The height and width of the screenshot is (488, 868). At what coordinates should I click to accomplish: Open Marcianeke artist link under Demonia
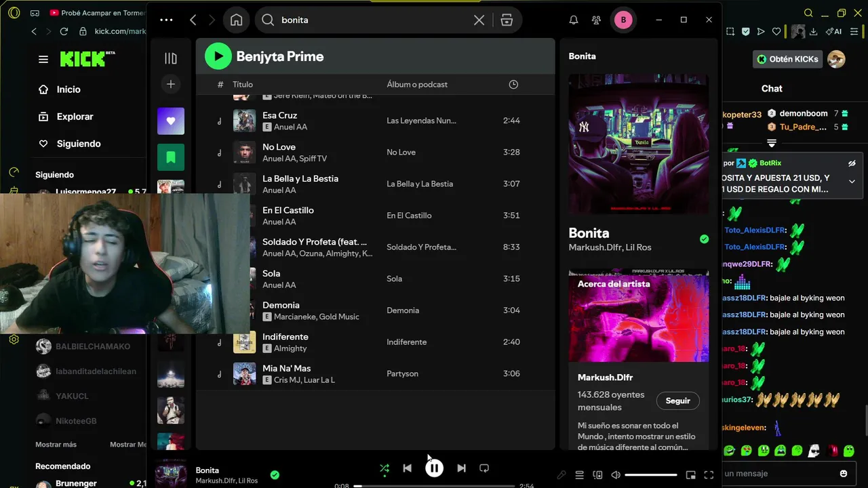pyautogui.click(x=295, y=317)
